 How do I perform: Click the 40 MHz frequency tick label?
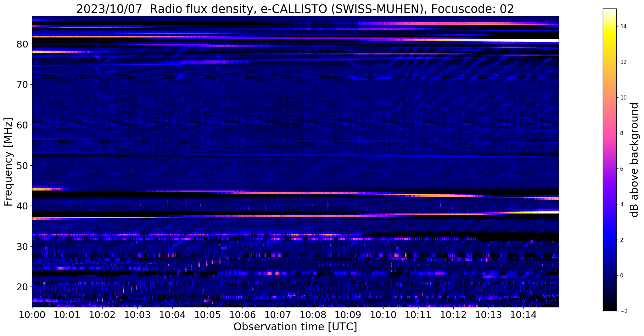pyautogui.click(x=22, y=206)
